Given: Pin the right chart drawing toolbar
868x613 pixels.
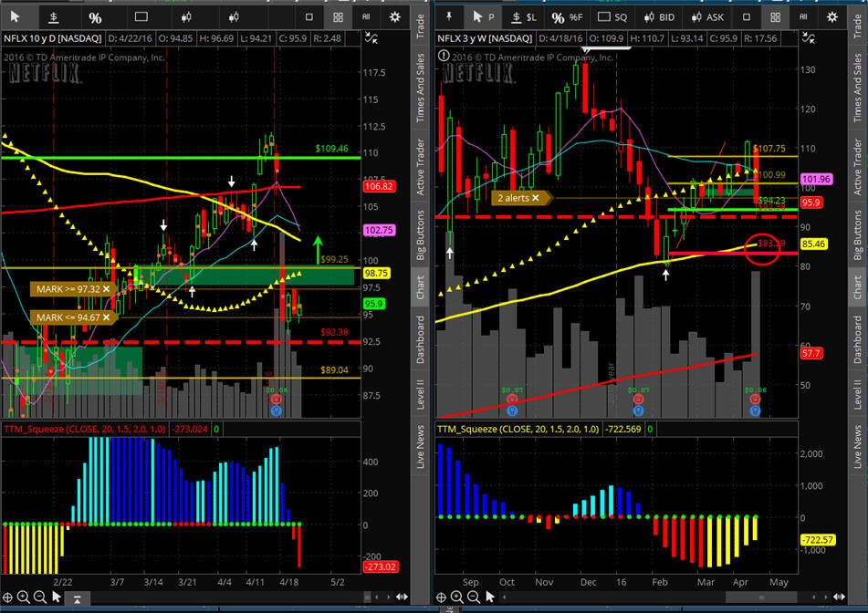Looking at the screenshot, I should (449, 16).
